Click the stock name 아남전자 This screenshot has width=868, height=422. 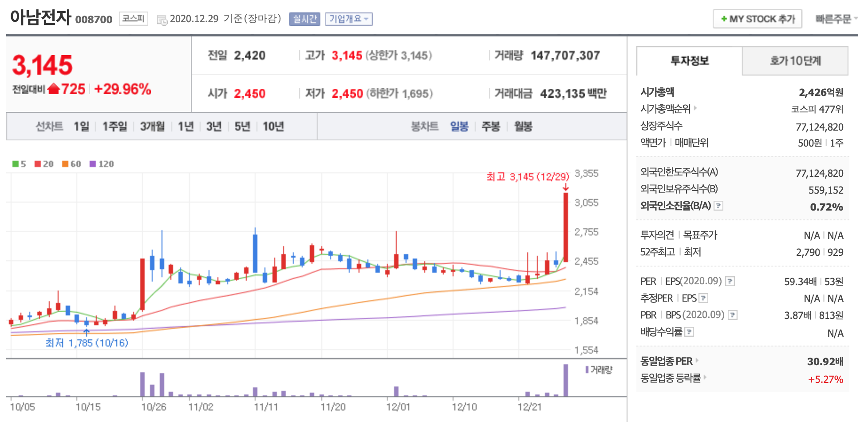[x=40, y=18]
